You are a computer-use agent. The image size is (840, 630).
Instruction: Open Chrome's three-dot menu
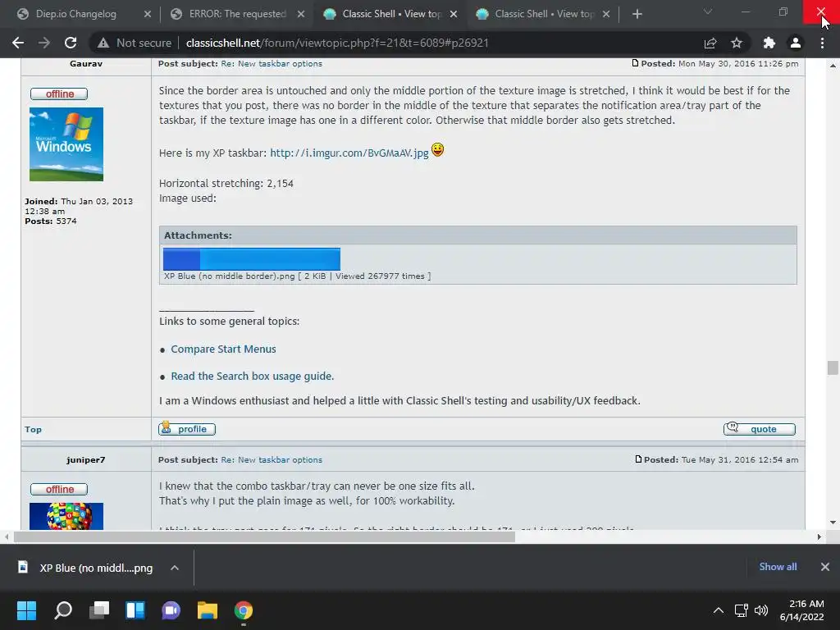click(822, 43)
